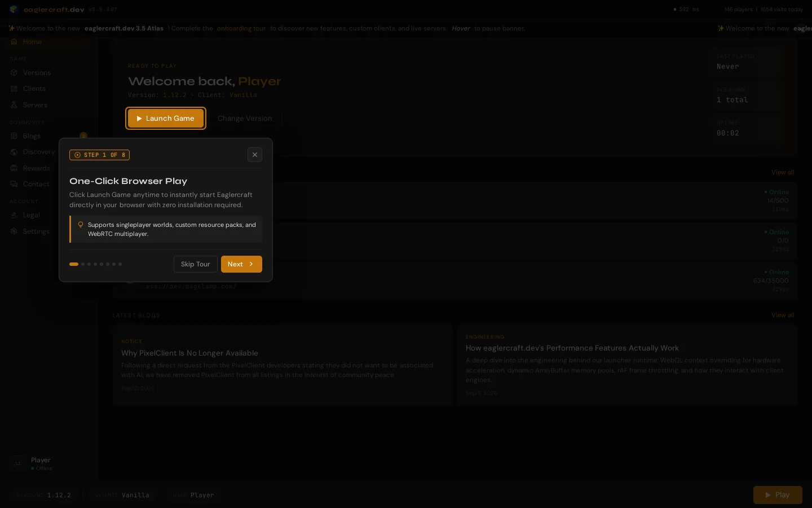This screenshot has height=508, width=812.
Task: Open the Versions page in sidebar
Action: point(50,73)
